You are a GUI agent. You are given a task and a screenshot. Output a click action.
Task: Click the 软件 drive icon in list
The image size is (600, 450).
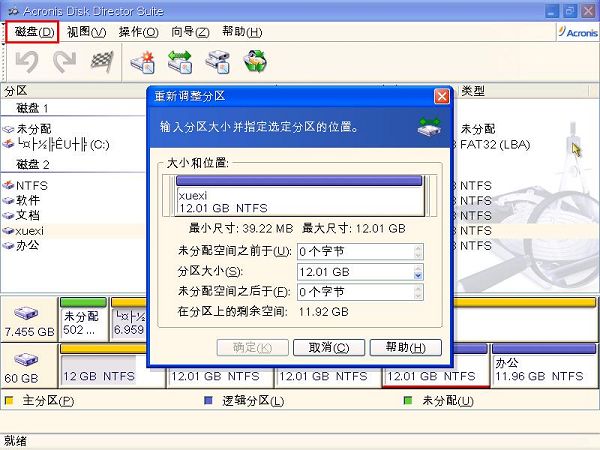coord(8,201)
